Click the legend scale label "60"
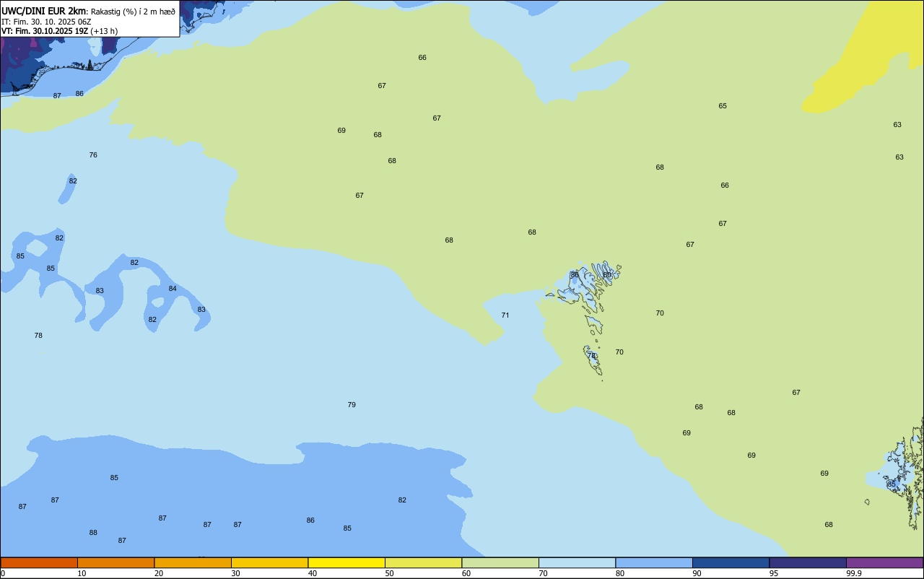 pyautogui.click(x=466, y=573)
